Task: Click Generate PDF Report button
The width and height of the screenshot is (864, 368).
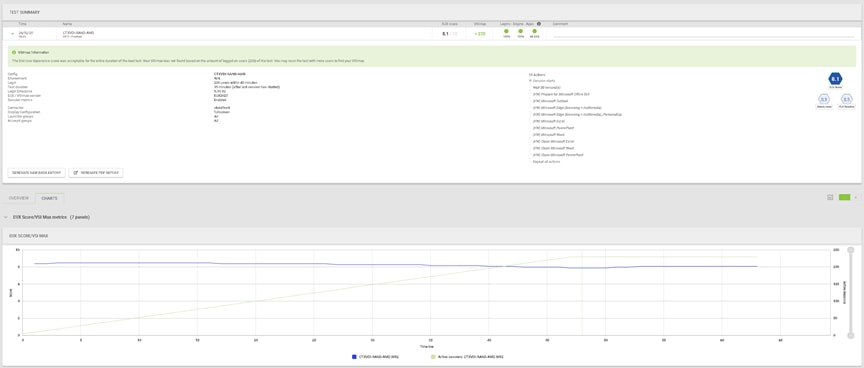Action: click(x=96, y=172)
